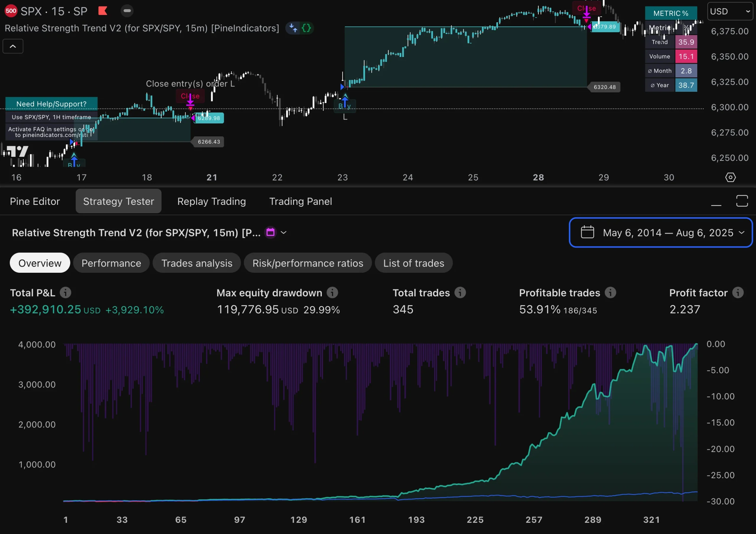Click the 6379.89 price label on chart
The height and width of the screenshot is (534, 756).
(605, 27)
